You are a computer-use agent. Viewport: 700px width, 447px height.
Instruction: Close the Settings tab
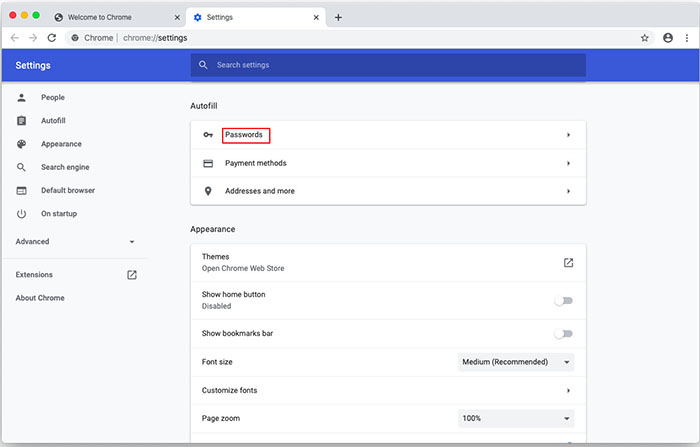click(x=316, y=17)
